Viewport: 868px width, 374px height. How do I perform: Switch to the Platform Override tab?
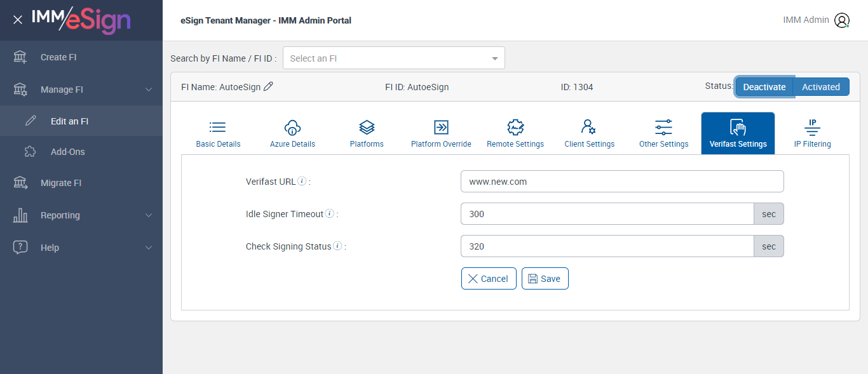[441, 133]
